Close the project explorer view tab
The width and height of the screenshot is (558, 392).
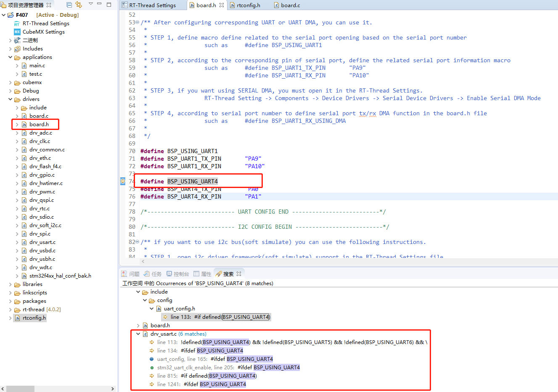coord(49,5)
